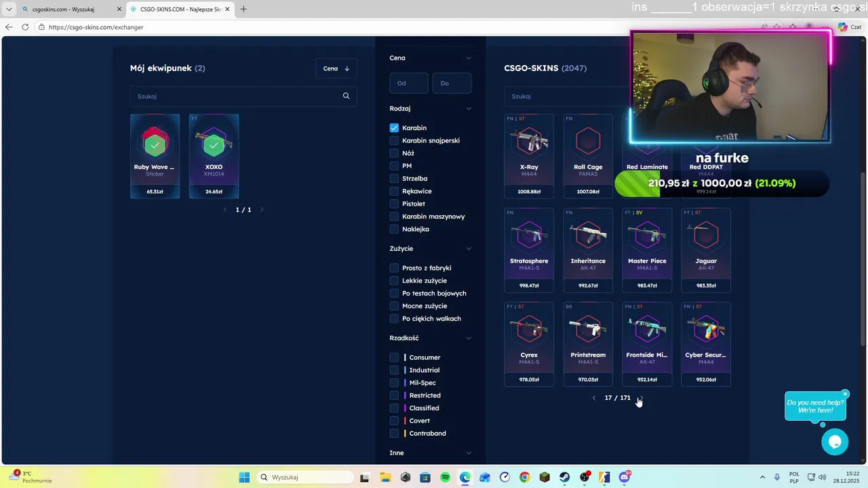
Task: Pick the X-Ray M4A4 skin card
Action: pos(529,156)
